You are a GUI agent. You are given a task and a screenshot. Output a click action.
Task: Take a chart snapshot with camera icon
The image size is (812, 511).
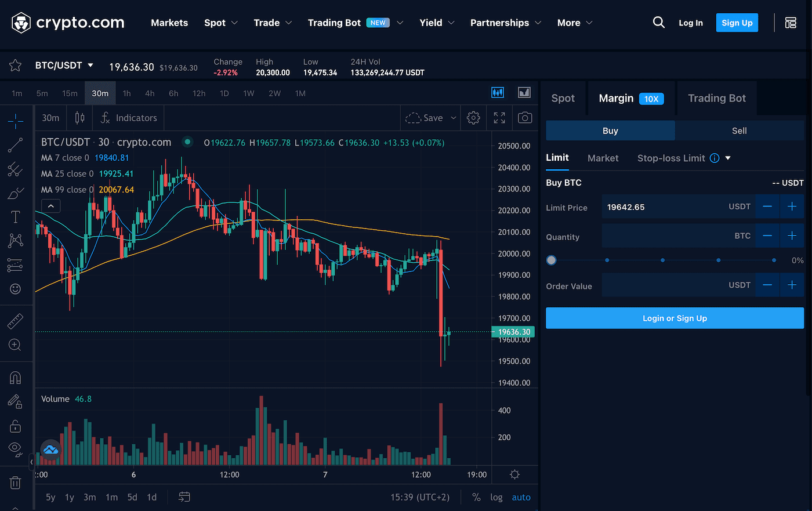tap(525, 118)
